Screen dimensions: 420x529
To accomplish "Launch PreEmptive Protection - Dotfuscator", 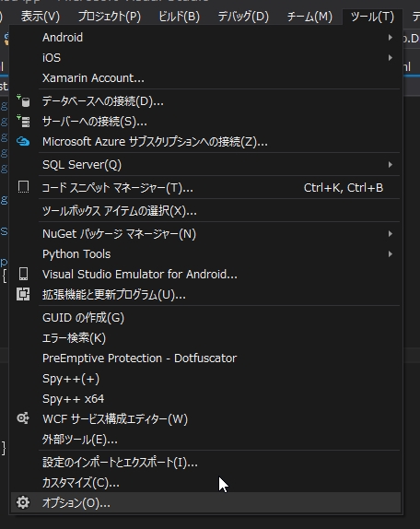I will (x=205, y=358).
